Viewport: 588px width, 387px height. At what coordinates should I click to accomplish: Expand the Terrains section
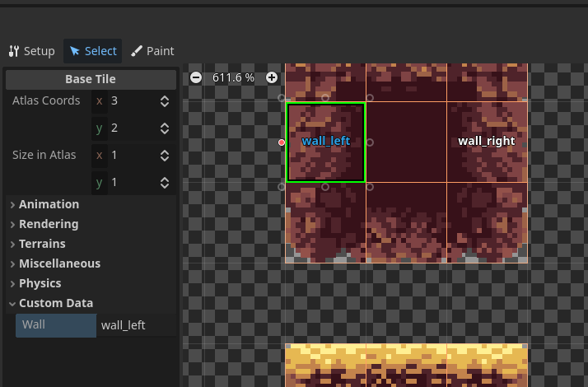click(42, 244)
